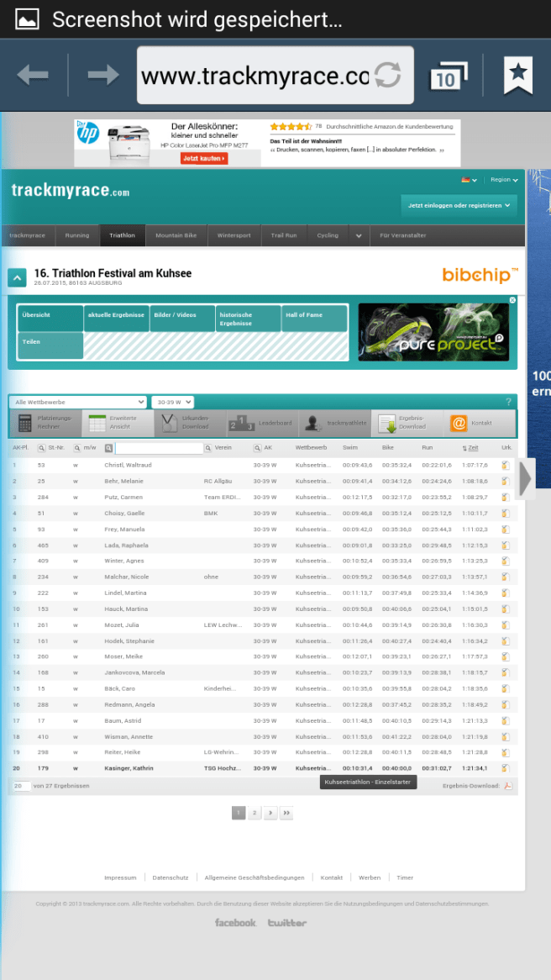Open the browser tabs counter showing 10
The image size is (551, 980).
(449, 76)
